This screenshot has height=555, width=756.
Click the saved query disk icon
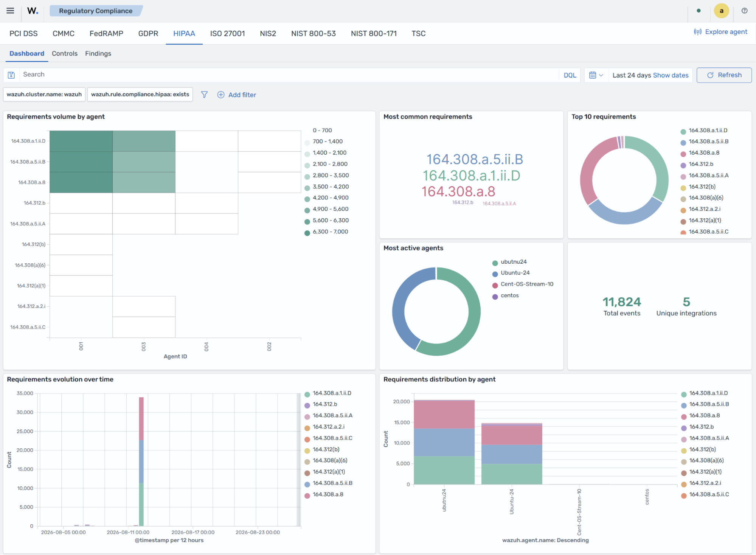11,75
